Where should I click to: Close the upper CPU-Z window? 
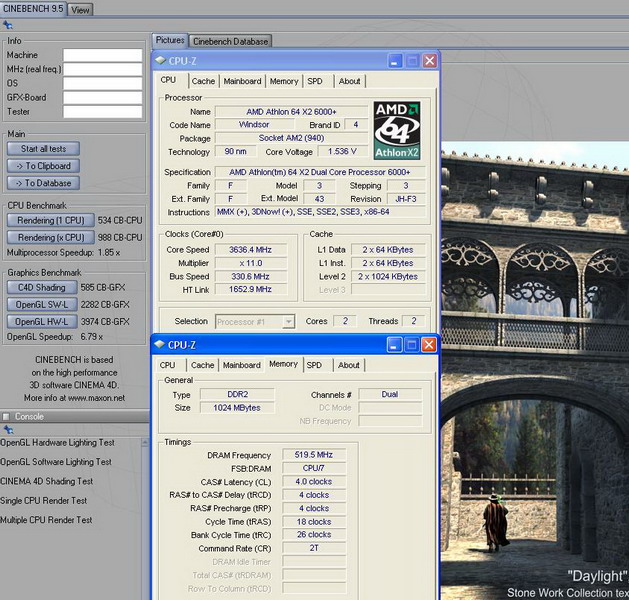pos(430,61)
